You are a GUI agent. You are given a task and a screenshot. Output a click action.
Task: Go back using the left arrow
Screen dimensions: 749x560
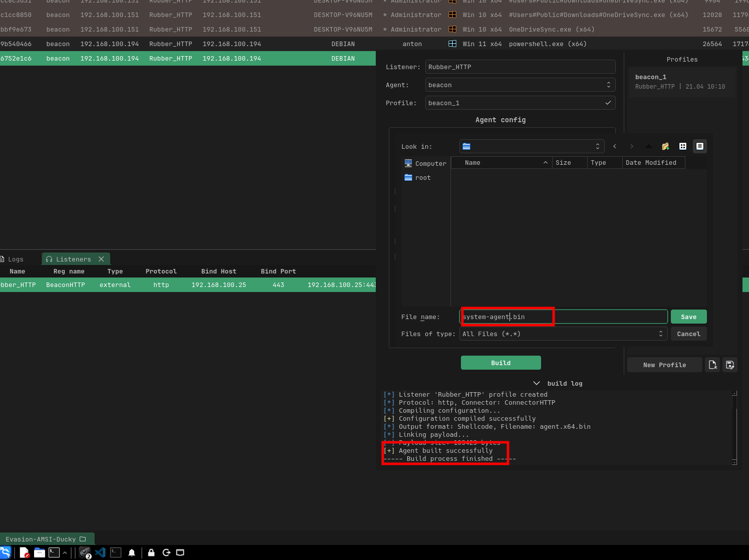615,146
